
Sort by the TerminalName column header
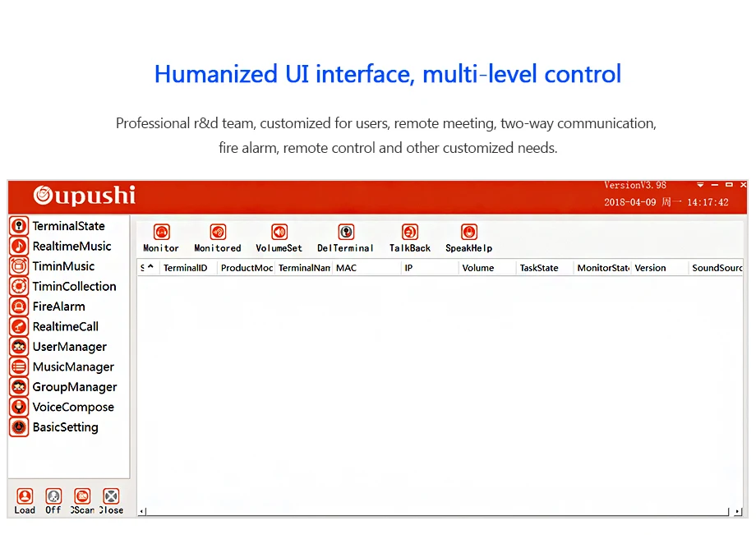(x=304, y=268)
